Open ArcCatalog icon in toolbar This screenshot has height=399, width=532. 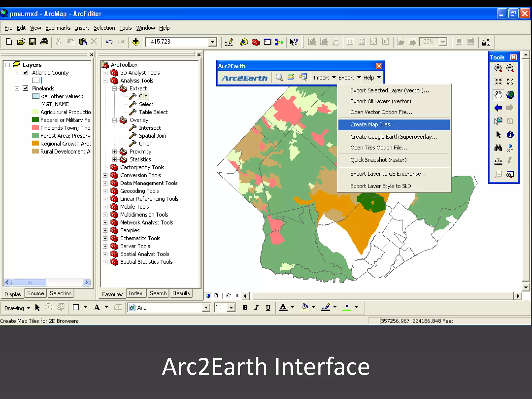(244, 42)
